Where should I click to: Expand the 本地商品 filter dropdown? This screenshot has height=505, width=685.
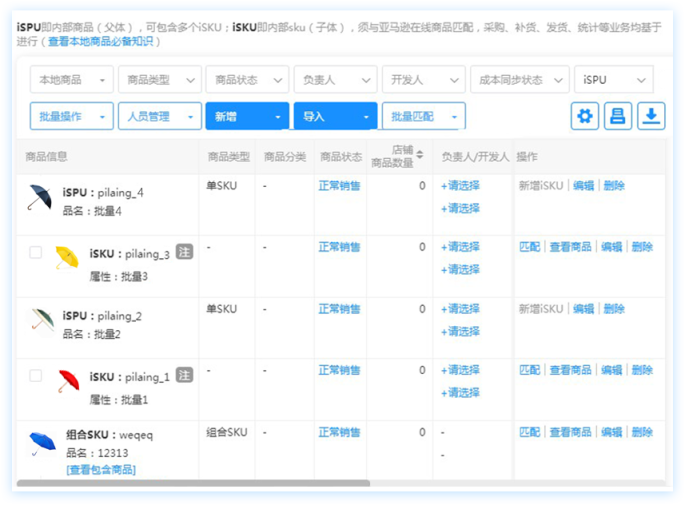[x=71, y=80]
